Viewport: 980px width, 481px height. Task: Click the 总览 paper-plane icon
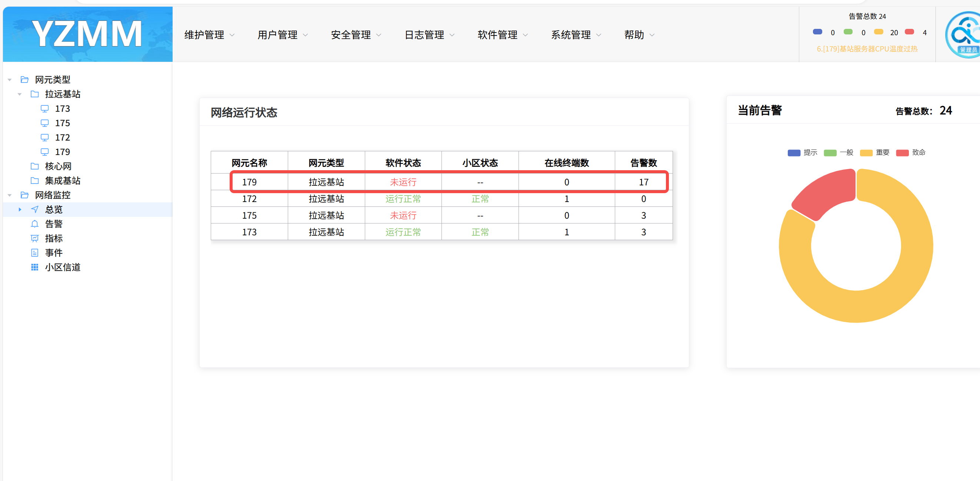34,209
